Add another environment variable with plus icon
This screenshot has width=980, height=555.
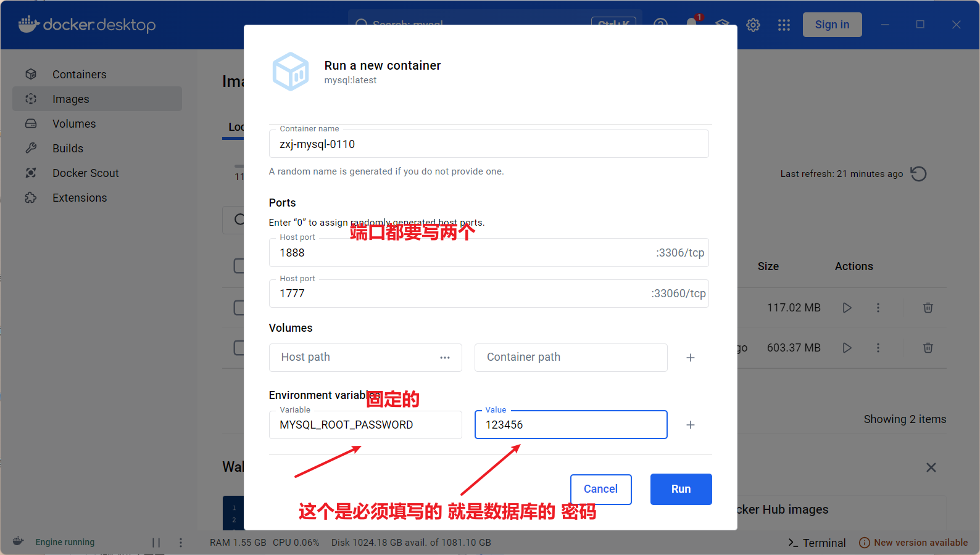691,425
